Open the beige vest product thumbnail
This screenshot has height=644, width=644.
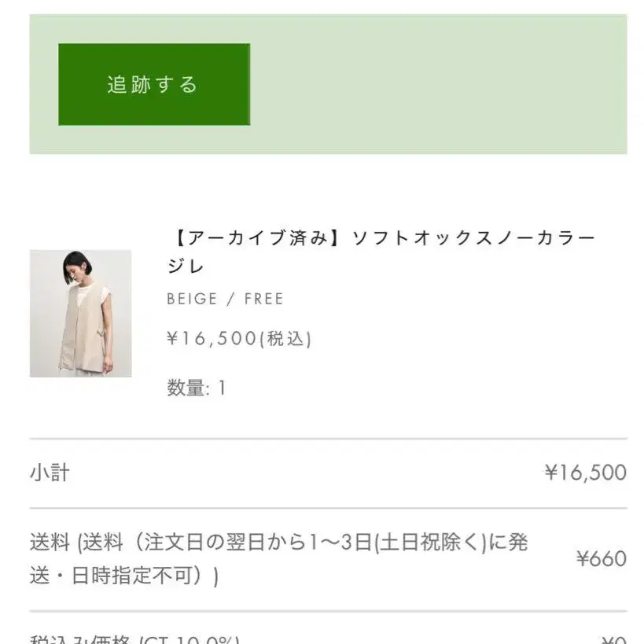click(81, 314)
